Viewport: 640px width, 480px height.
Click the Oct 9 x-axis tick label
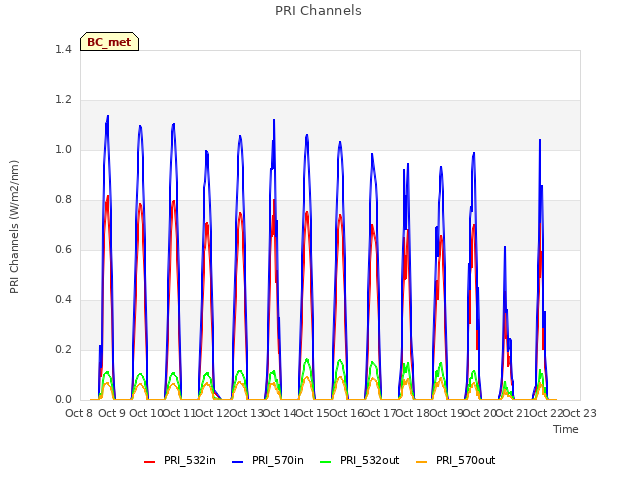(112, 413)
